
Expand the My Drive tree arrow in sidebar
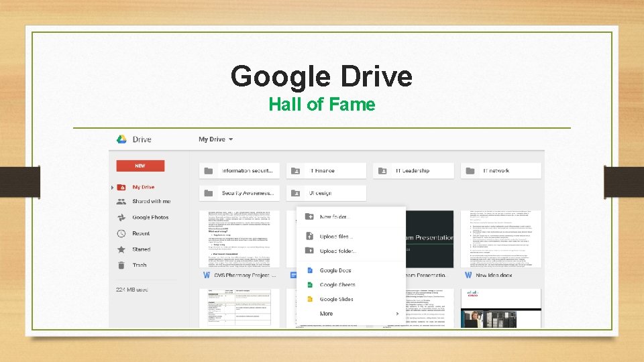pyautogui.click(x=112, y=188)
